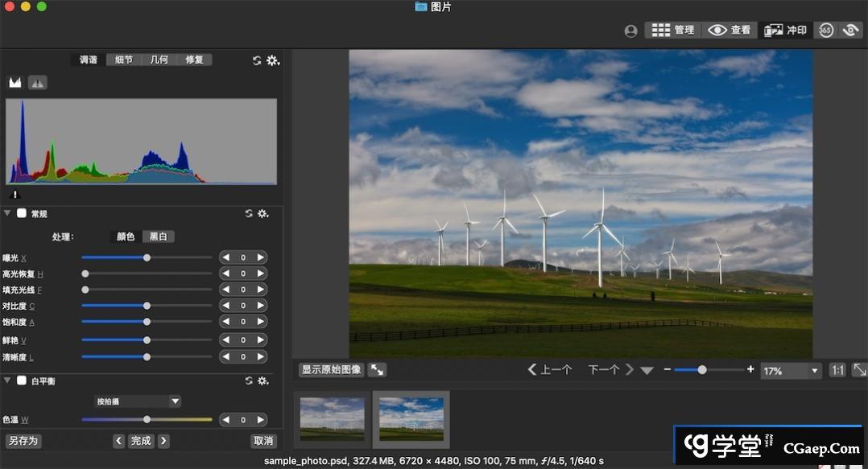
Task: Enable the 白平衡 section checkbox
Action: (x=23, y=381)
